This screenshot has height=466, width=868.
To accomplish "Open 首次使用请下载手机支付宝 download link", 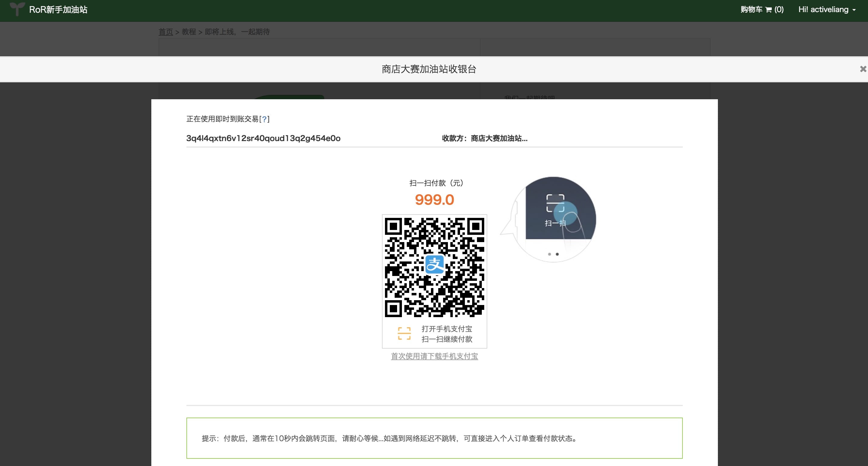I will coord(434,356).
